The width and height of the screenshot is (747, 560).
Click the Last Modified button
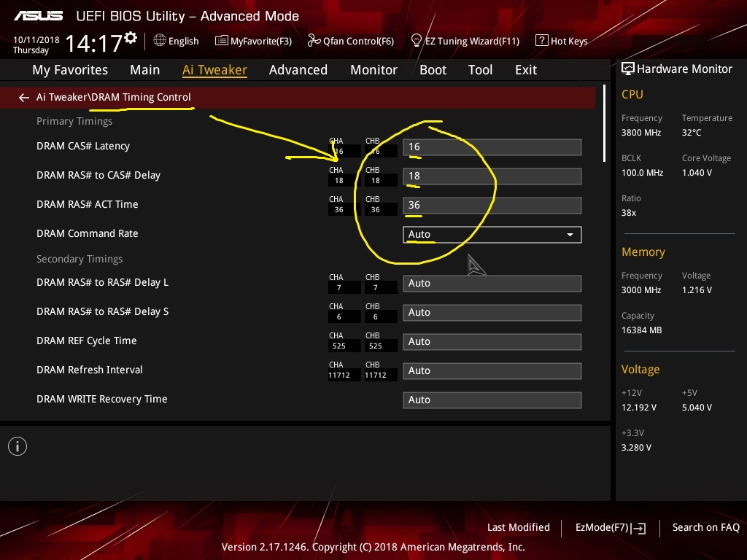(x=519, y=527)
